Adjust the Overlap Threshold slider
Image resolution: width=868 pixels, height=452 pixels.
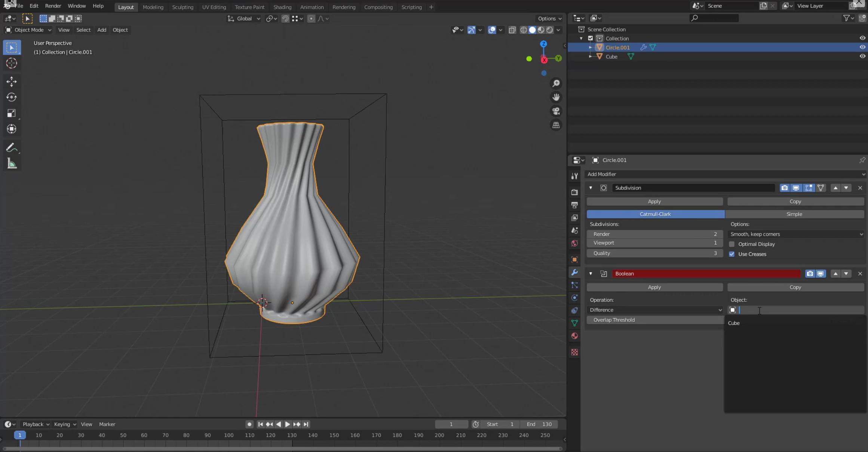(x=654, y=320)
